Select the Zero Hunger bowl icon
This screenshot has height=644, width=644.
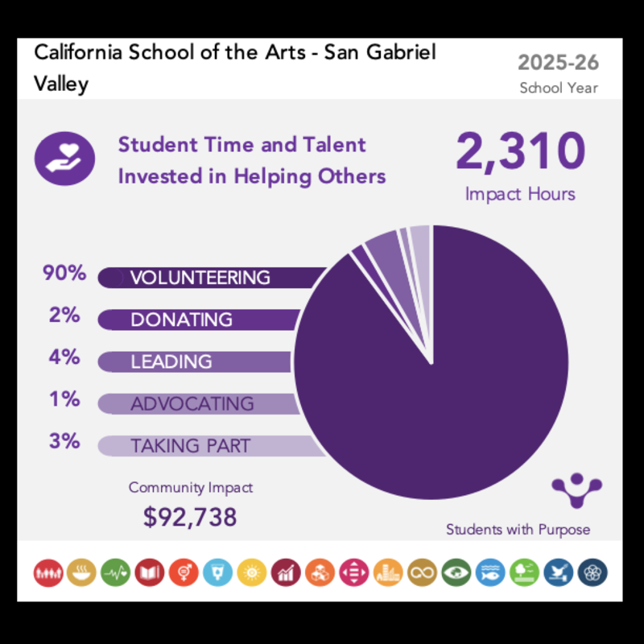pyautogui.click(x=82, y=572)
